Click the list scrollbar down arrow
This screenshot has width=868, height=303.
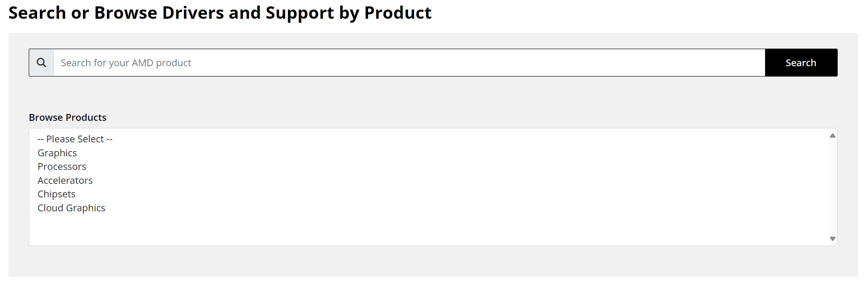click(832, 239)
